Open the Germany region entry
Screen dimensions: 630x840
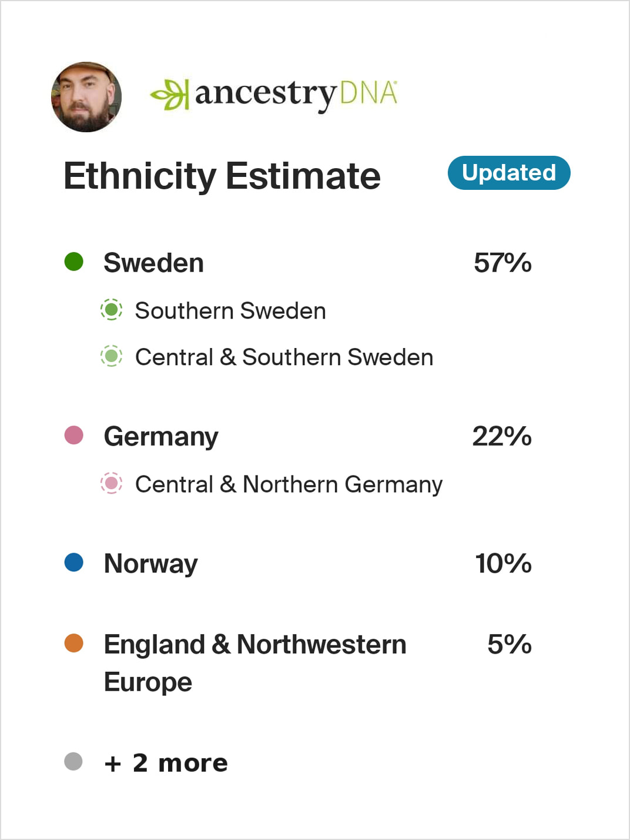pos(161,437)
